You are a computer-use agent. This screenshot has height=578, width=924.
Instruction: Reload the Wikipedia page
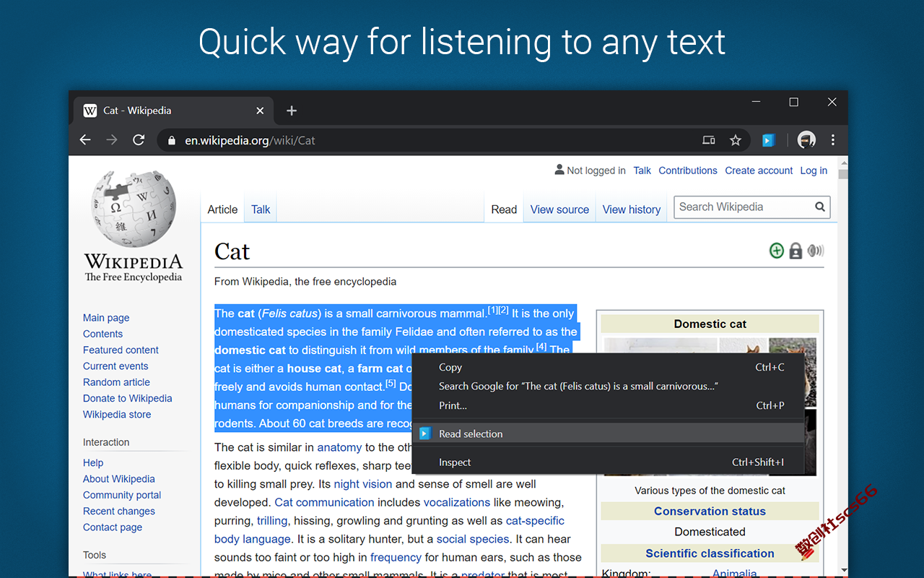click(139, 140)
